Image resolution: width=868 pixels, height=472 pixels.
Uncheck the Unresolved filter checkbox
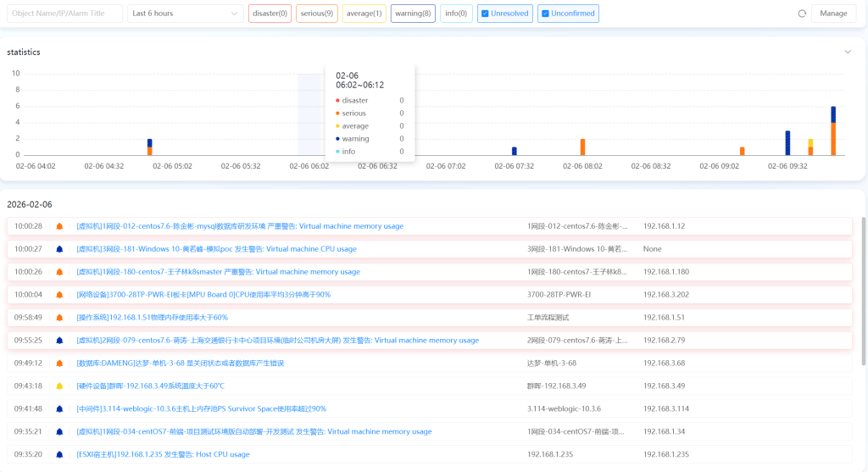pyautogui.click(x=485, y=14)
